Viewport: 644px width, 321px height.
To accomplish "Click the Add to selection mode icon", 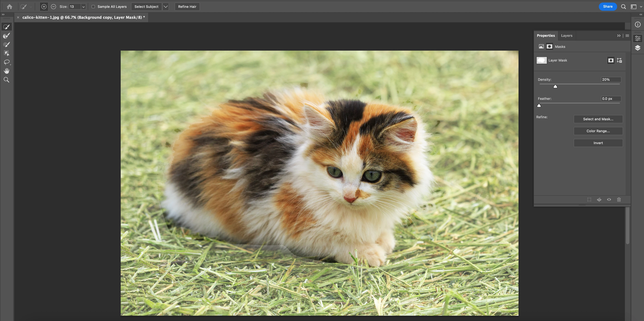I will 44,7.
